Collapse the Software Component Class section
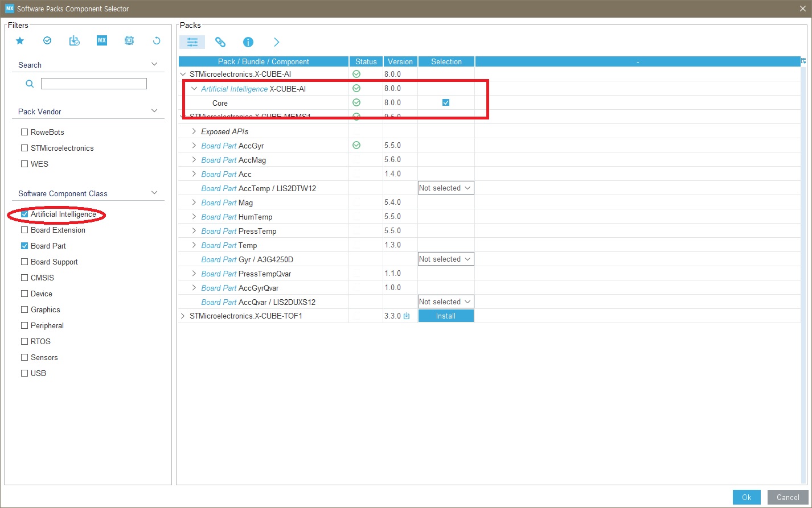Viewport: 812px width, 508px height. (154, 193)
